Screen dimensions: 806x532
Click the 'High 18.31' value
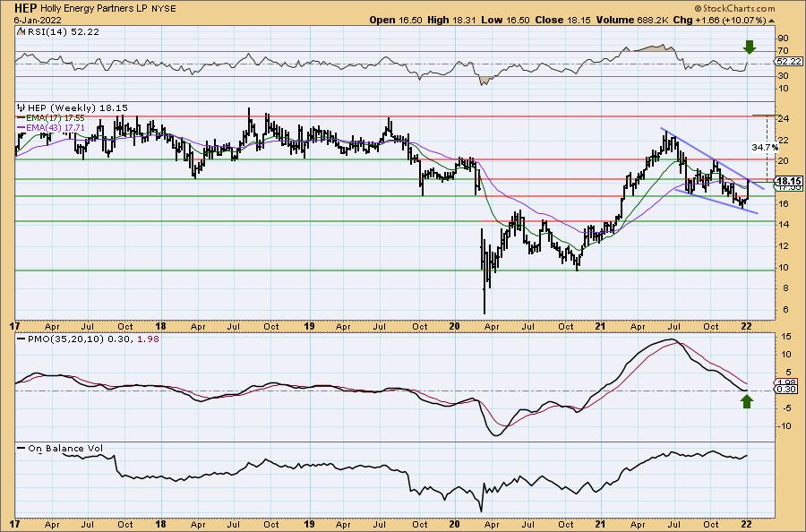(x=452, y=20)
